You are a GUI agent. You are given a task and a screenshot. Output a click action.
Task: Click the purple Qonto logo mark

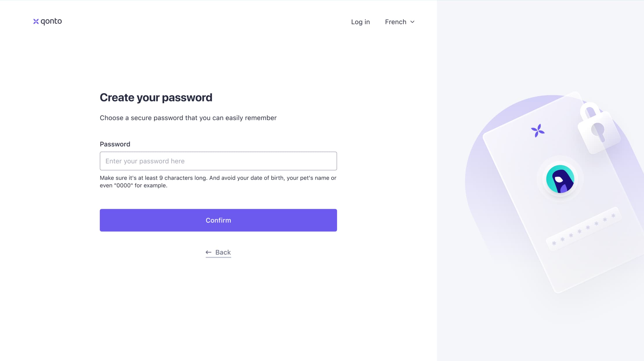[36, 21]
